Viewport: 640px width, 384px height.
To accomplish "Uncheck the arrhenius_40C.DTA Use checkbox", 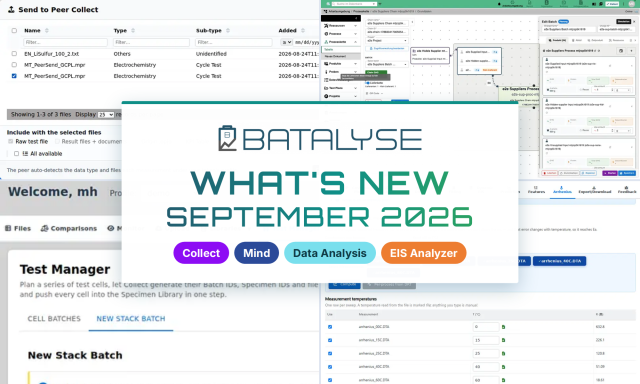I will point(330,367).
